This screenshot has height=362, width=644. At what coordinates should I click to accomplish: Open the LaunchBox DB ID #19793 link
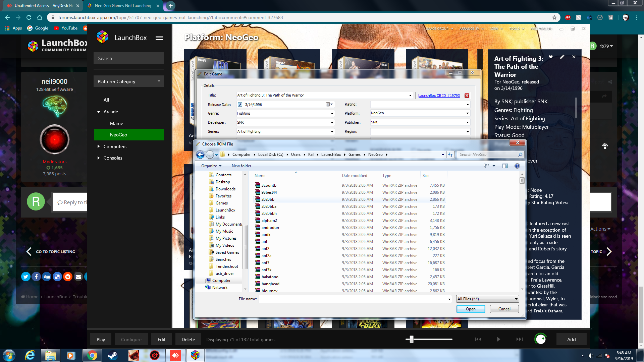click(439, 96)
